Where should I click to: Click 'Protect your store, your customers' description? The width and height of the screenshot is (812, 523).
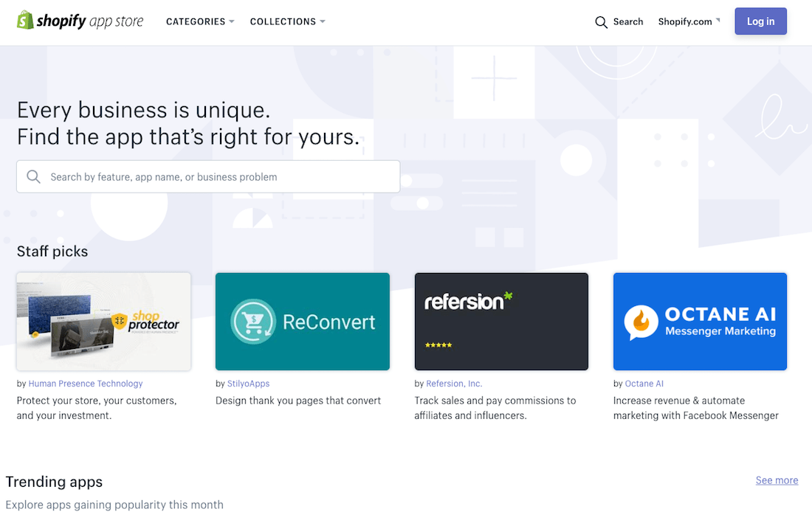(97, 408)
